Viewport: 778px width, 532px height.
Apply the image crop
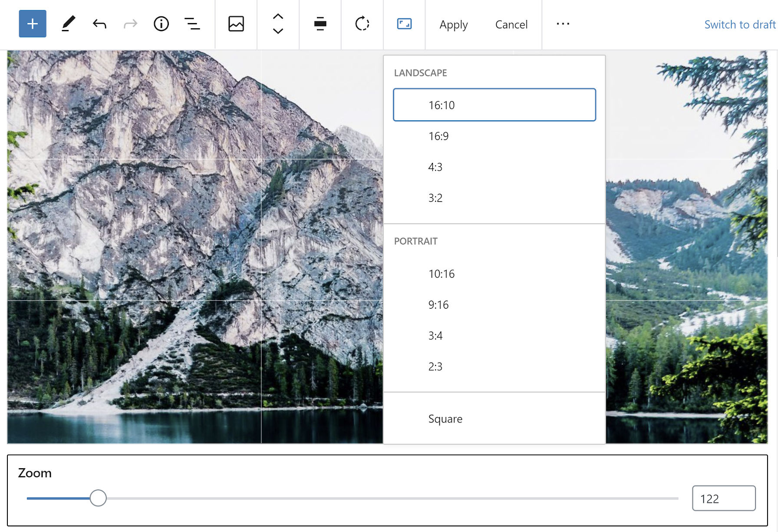453,24
